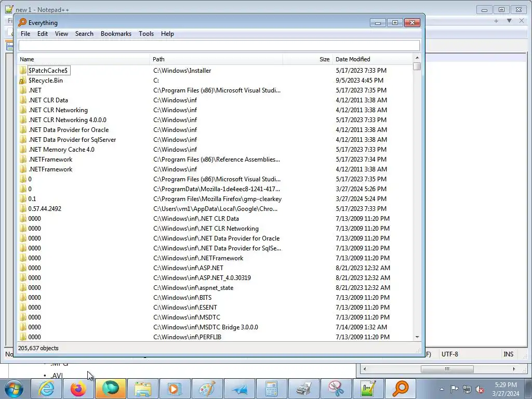Click the 0.57.44.2492 folder icon
The image size is (532, 399).
(23, 209)
